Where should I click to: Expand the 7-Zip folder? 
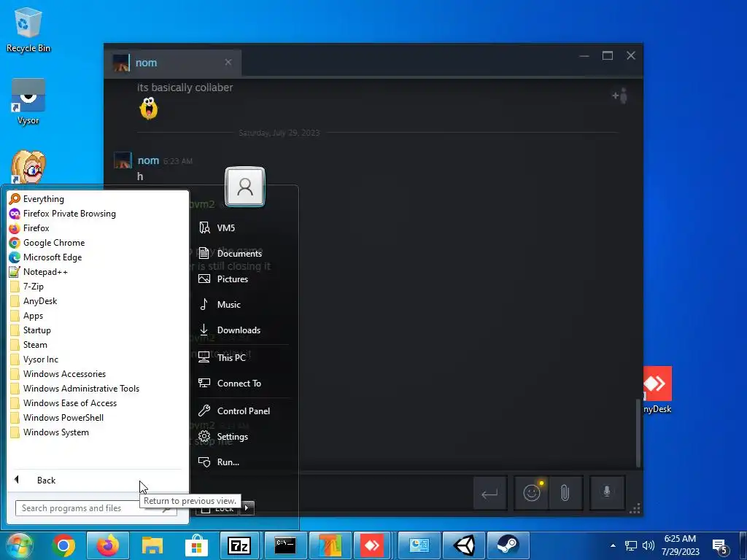click(98, 287)
